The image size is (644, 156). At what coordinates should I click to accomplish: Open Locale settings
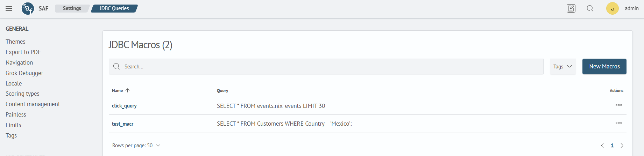(x=14, y=83)
